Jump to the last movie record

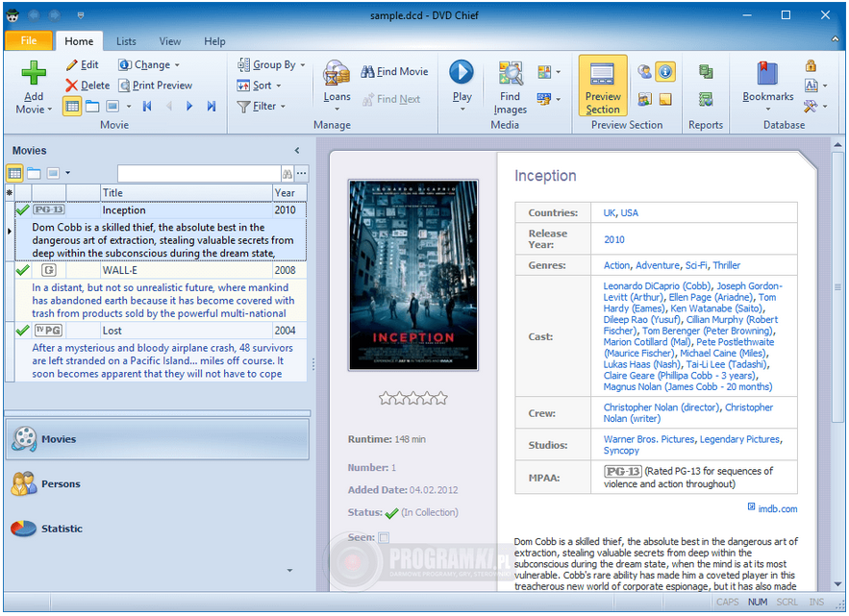click(x=212, y=106)
